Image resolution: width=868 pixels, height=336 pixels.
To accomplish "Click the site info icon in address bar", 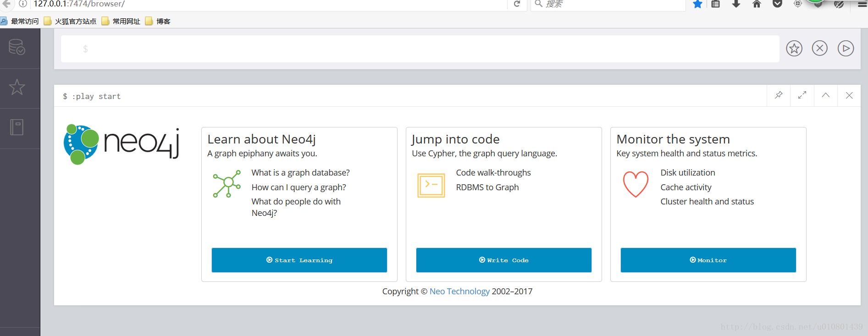I will [x=23, y=4].
